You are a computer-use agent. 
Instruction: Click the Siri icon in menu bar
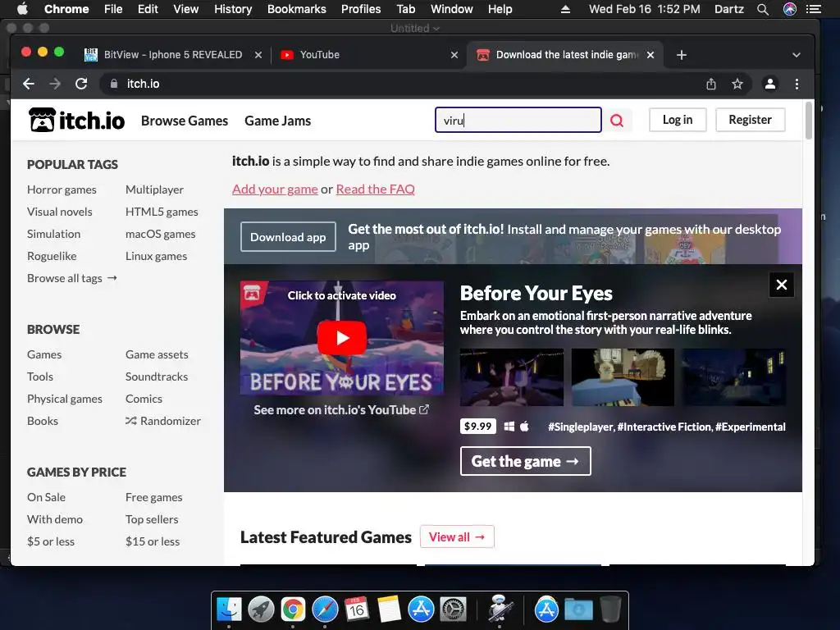pyautogui.click(x=790, y=9)
